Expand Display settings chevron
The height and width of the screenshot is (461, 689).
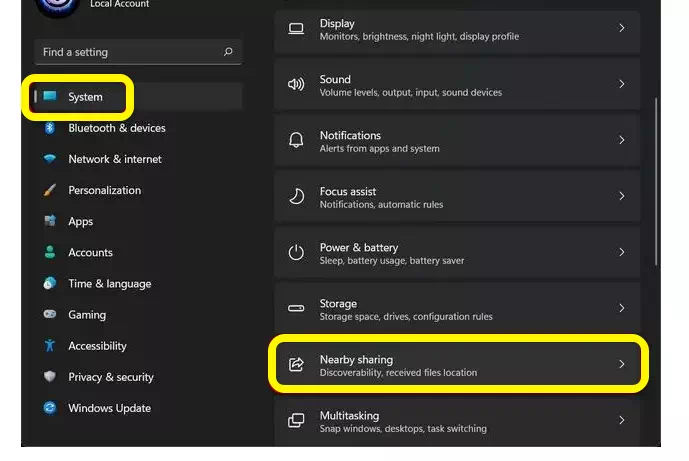[x=621, y=28]
